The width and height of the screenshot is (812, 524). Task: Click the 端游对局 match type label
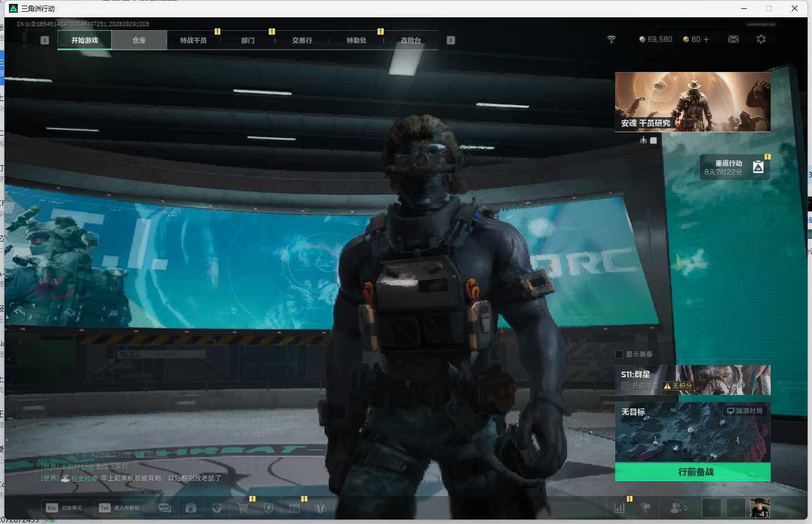[x=745, y=411]
